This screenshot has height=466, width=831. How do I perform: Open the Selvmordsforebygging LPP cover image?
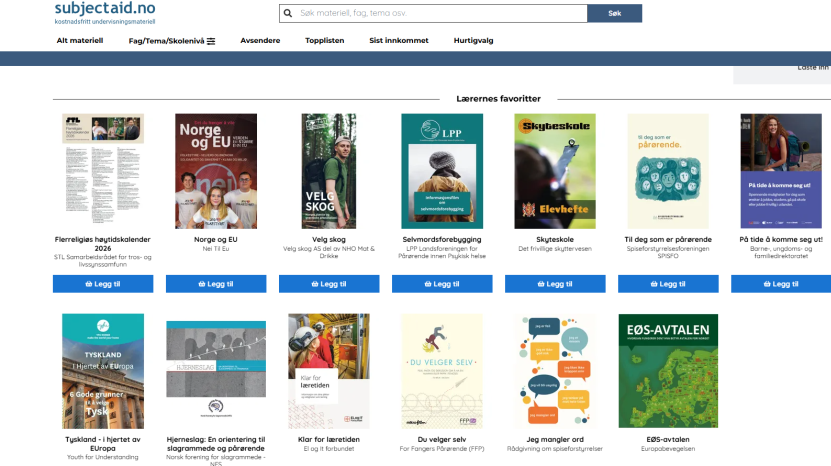441,170
